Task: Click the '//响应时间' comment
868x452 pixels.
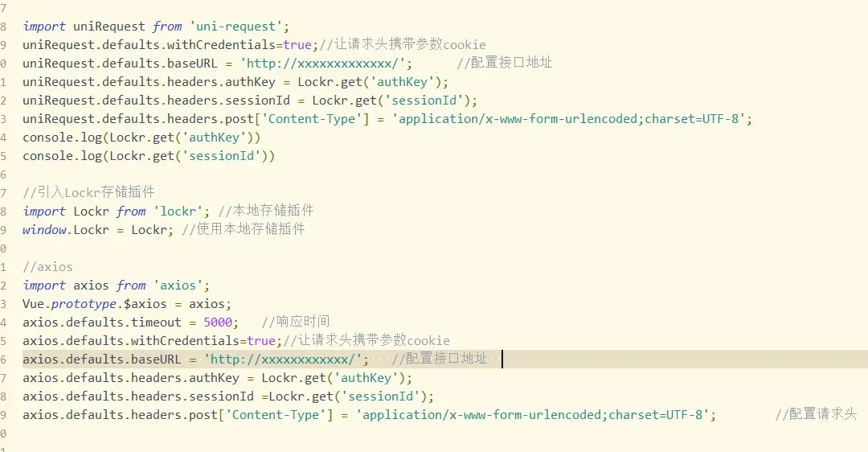Action: [x=296, y=323]
